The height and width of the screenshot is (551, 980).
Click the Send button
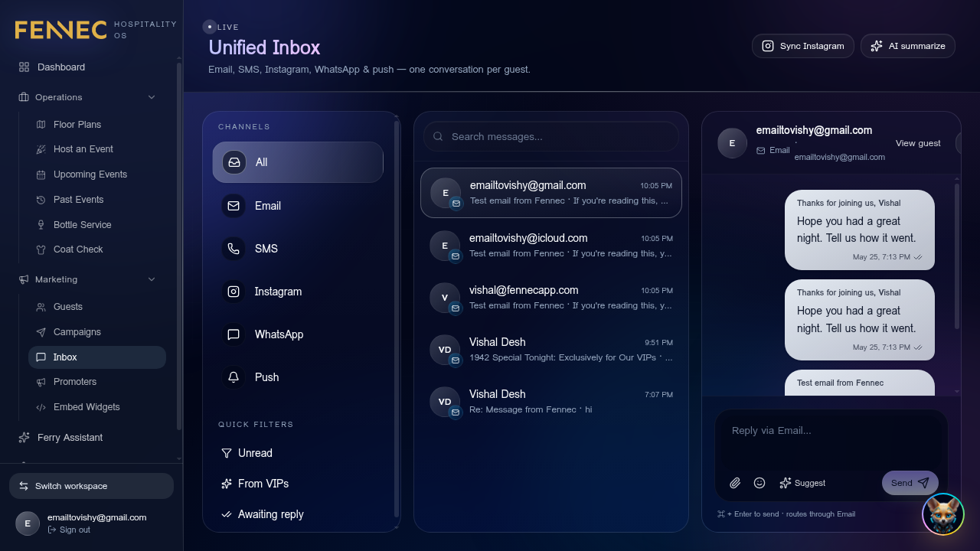(x=910, y=483)
